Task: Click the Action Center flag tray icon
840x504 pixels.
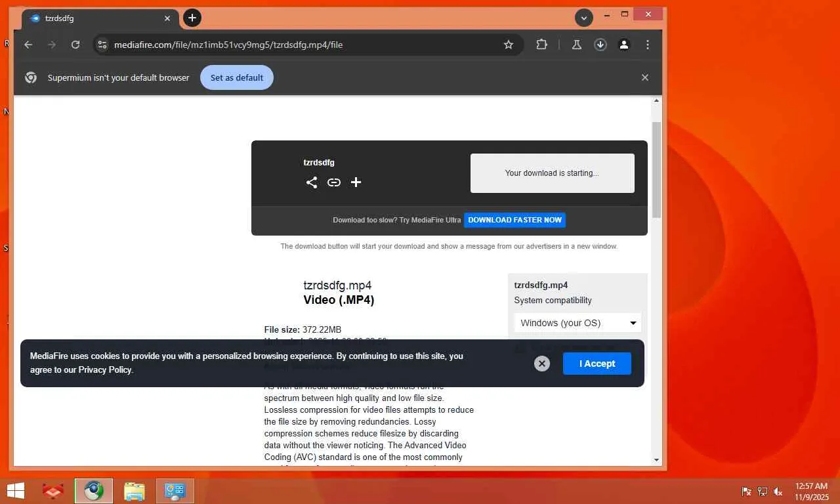Action: (746, 492)
